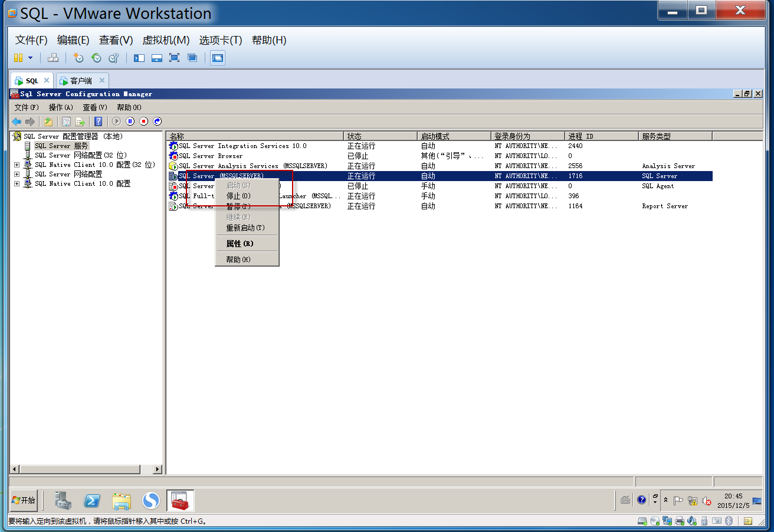The height and width of the screenshot is (532, 774).
Task: Take a snapshot of this virtual machine
Action: [x=78, y=58]
